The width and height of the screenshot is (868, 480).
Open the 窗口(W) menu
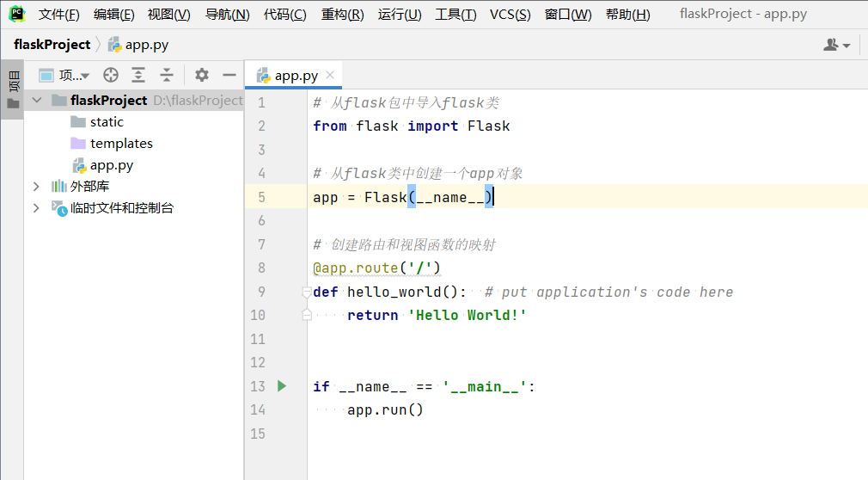(x=568, y=15)
